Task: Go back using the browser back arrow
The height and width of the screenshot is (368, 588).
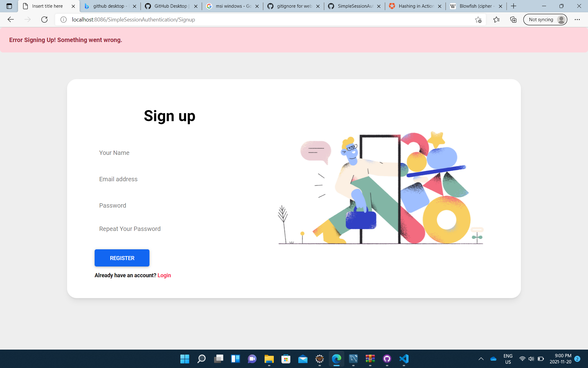Action: click(x=11, y=20)
